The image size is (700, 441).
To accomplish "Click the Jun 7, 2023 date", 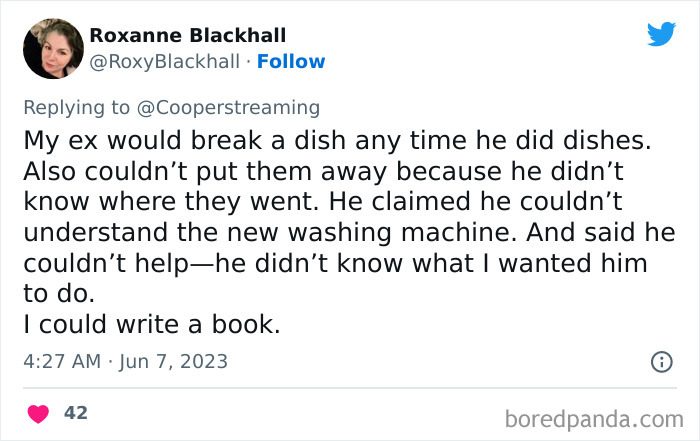I will [x=172, y=361].
